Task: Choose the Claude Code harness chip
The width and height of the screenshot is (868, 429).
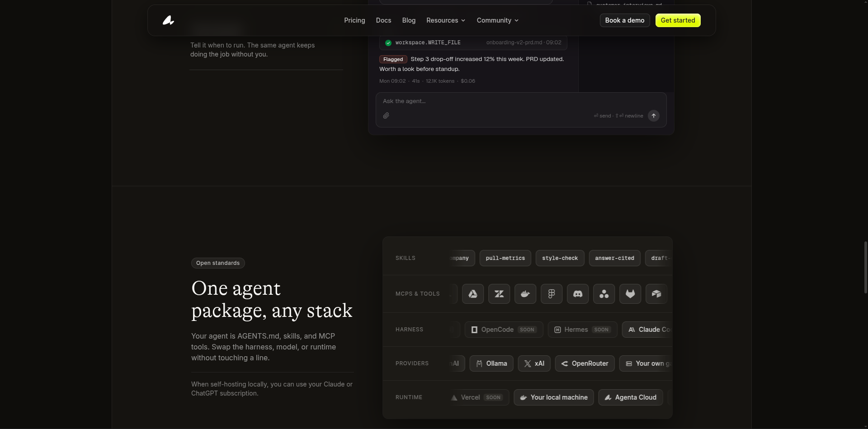Action: [x=647, y=330]
